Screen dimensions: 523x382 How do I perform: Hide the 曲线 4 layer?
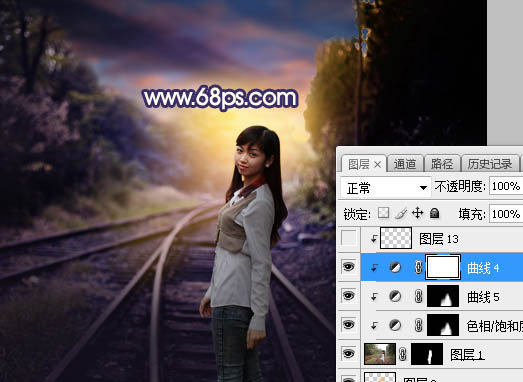[x=349, y=267]
